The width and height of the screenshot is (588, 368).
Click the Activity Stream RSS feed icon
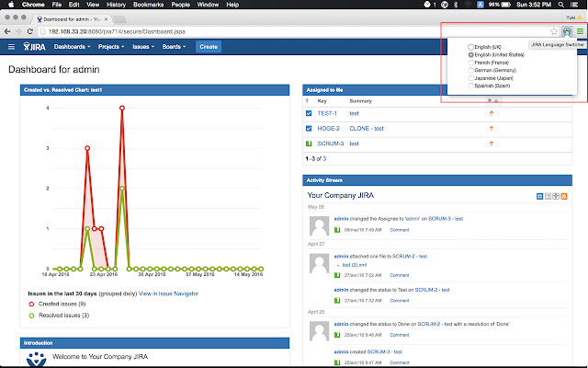(x=563, y=196)
